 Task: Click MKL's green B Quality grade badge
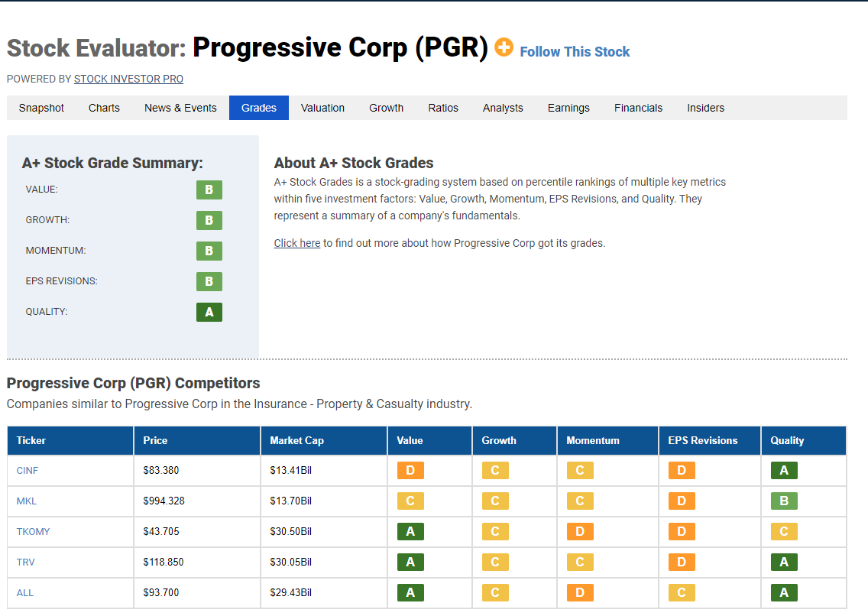point(785,501)
